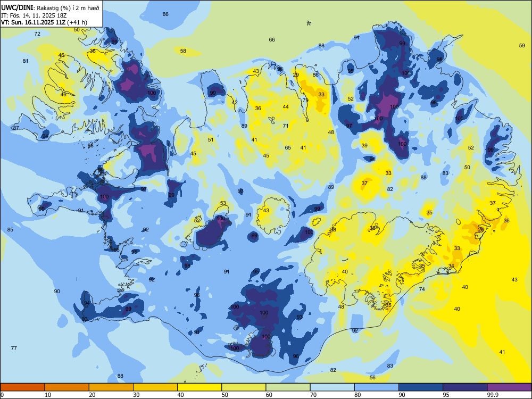Click the '60' legend tick label
This screenshot has width=532, height=399.
tap(269, 395)
